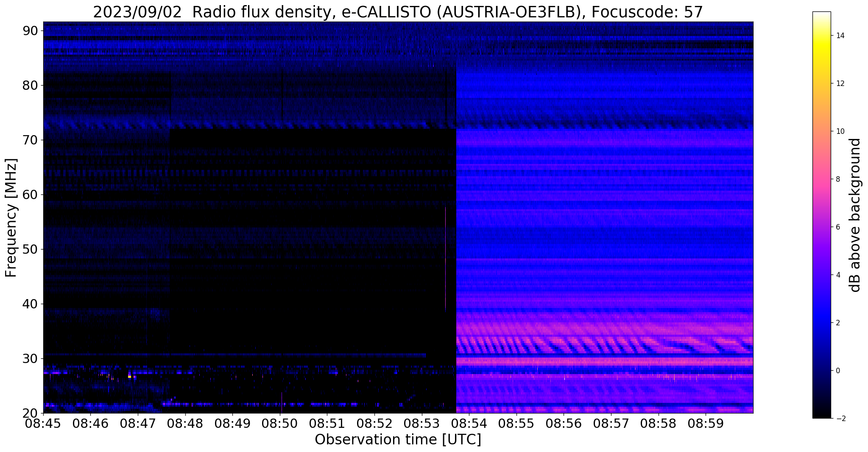This screenshot has width=868, height=452.
Task: Click the 08:57 time tick label
Action: 611,423
